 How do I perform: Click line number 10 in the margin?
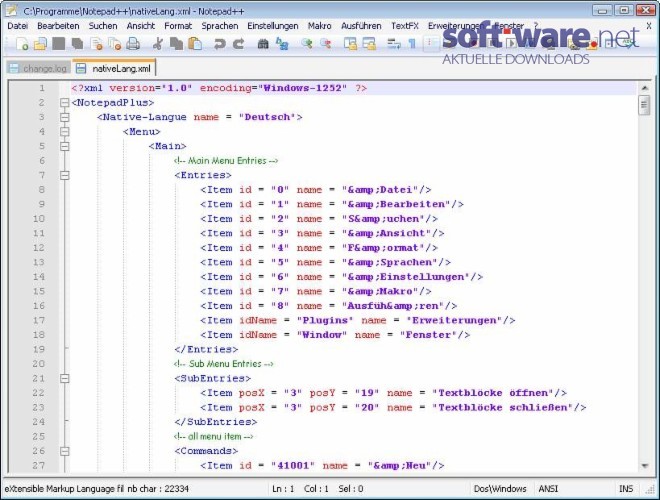[39, 219]
